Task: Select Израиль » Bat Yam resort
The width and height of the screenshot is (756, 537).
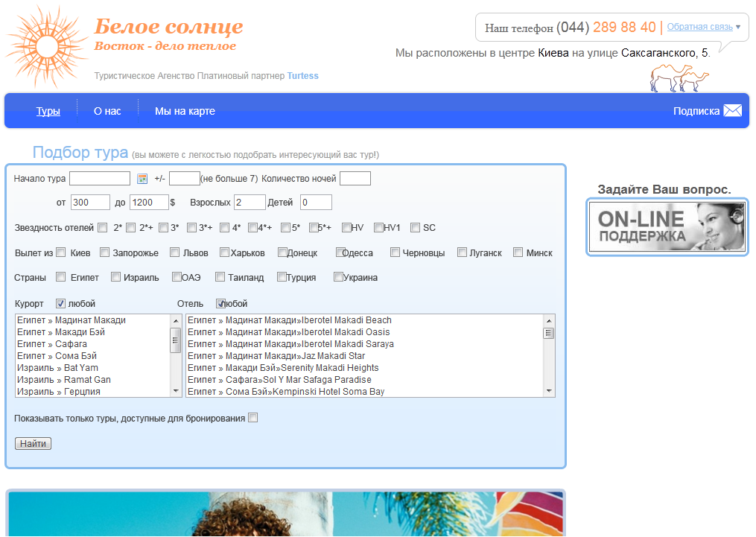Action: [92, 368]
